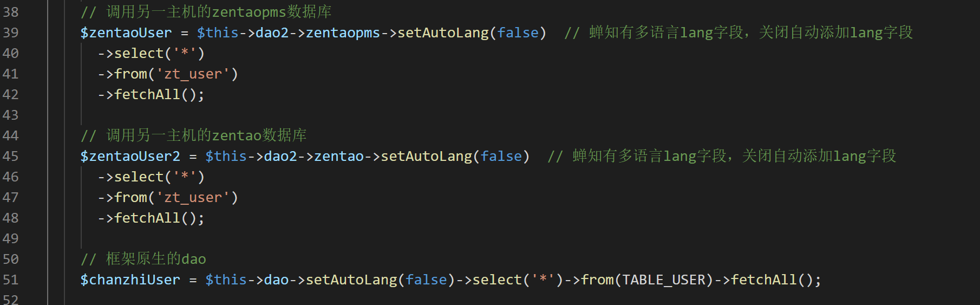This screenshot has height=305, width=980.
Task: Click line number 38 in the gutter
Action: pyautogui.click(x=11, y=12)
